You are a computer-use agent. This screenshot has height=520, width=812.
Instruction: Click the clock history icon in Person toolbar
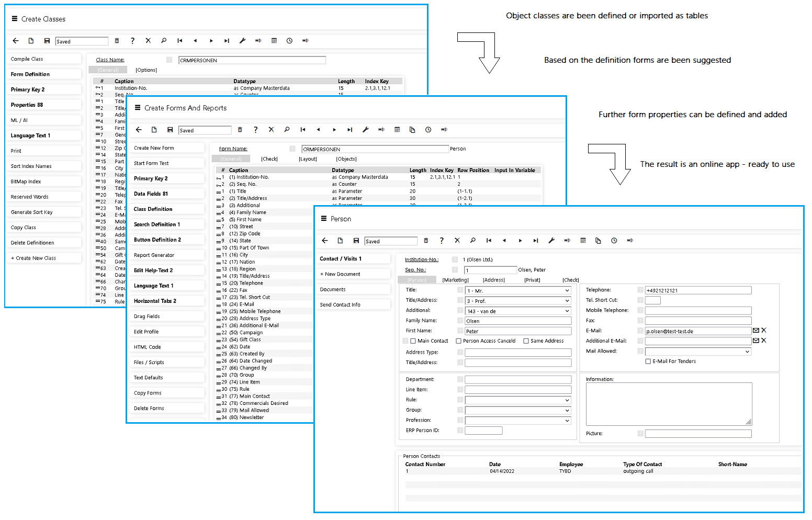click(x=614, y=241)
